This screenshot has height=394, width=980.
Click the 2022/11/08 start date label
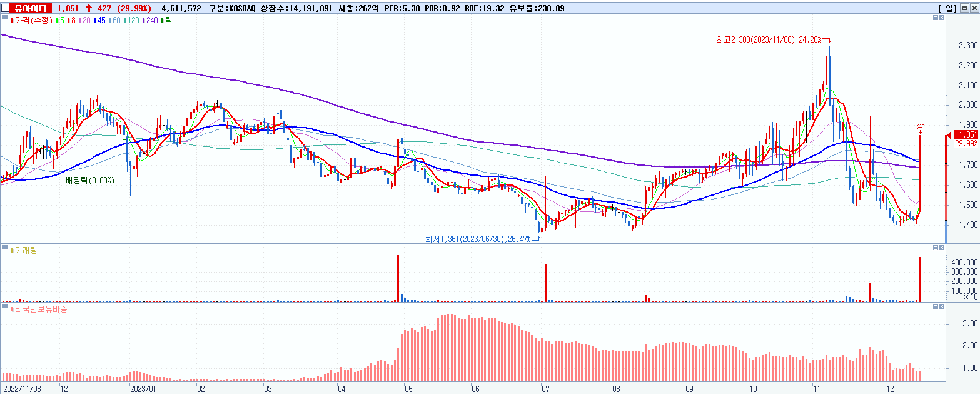click(x=21, y=388)
